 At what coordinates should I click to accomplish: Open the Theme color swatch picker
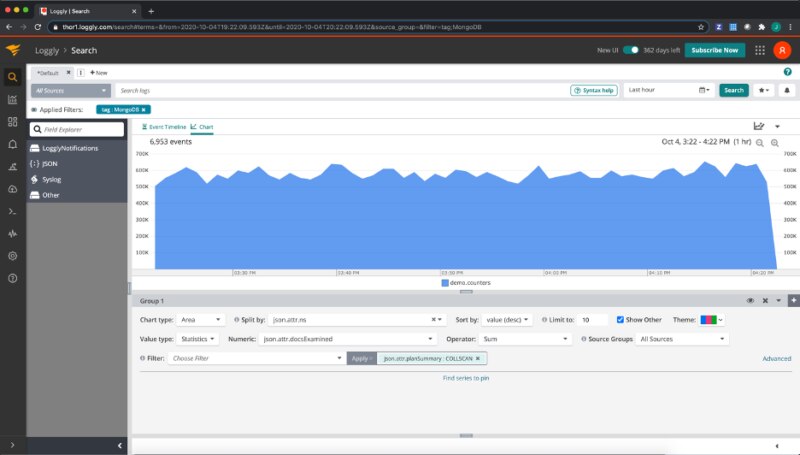pyautogui.click(x=713, y=320)
